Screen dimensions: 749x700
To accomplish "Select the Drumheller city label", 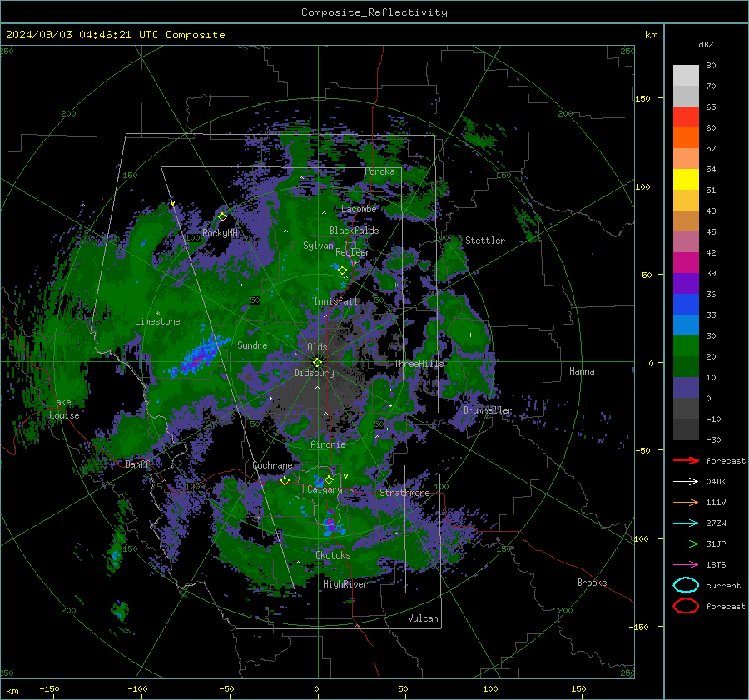I will point(488,410).
